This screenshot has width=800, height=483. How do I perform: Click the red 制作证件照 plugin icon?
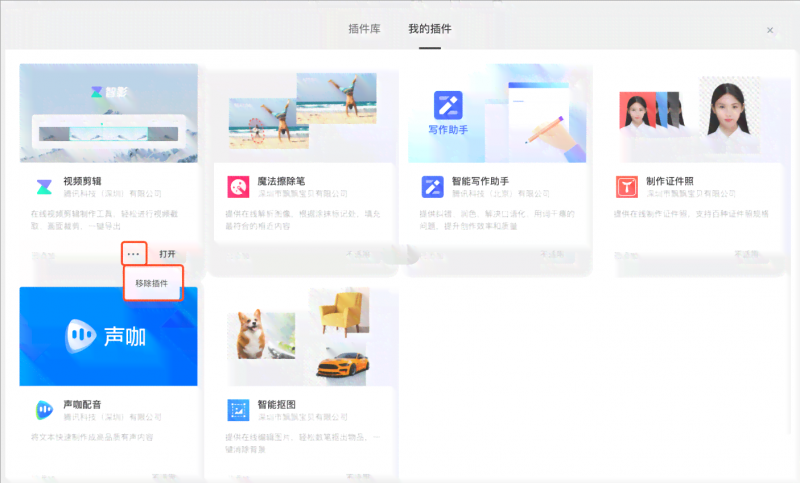[626, 186]
